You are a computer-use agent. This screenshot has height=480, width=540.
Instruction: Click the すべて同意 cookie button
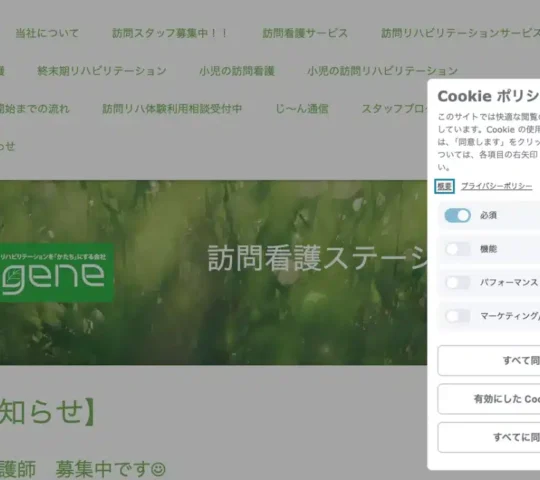click(x=489, y=361)
